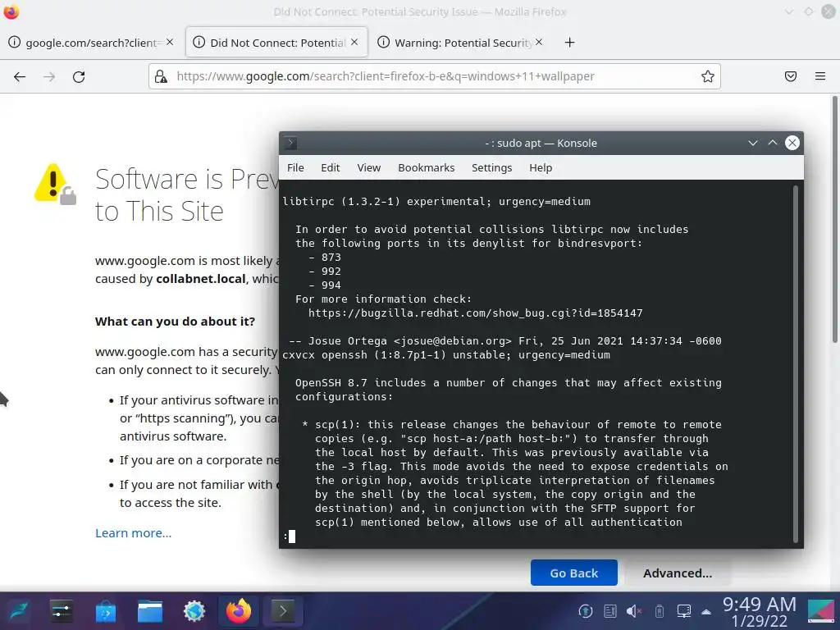Open Konsole Settings menu
840x630 pixels.
pyautogui.click(x=491, y=167)
